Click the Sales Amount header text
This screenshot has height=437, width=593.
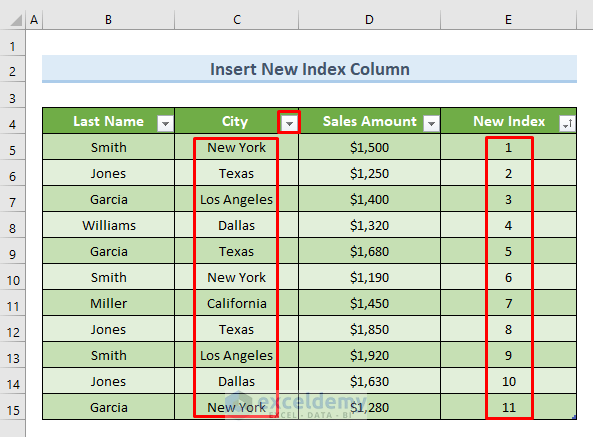pyautogui.click(x=369, y=121)
